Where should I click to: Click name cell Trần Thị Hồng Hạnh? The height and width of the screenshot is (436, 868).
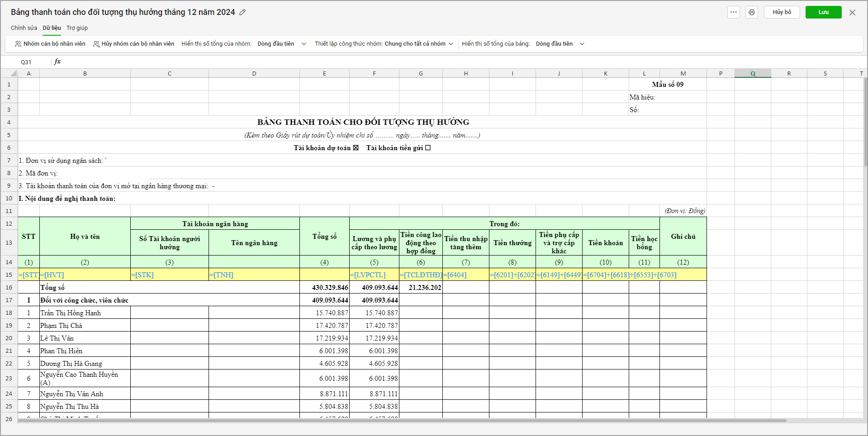[x=85, y=313]
